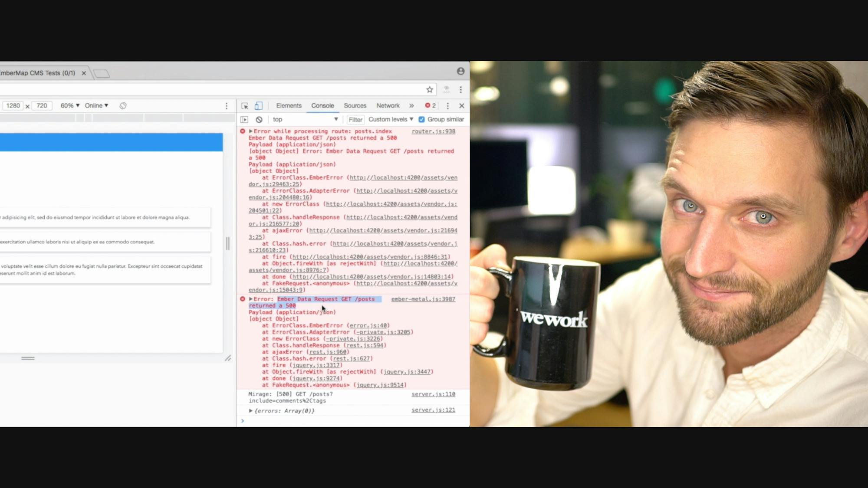The height and width of the screenshot is (488, 868).
Task: Switch to the Network tab
Action: click(388, 105)
